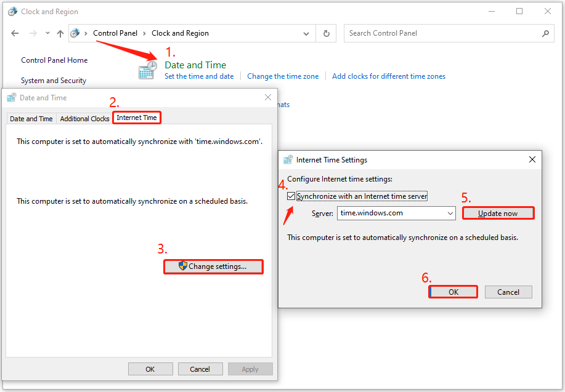Click Internet Time Settings title icon
This screenshot has width=565, height=392.
[288, 160]
